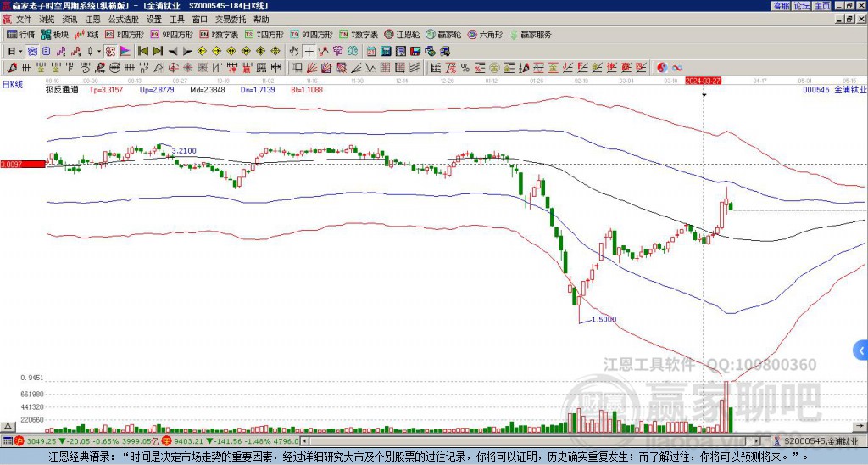The width and height of the screenshot is (868, 465).
Task: Click the horizontal scrollbar left arrow
Action: click(304, 441)
